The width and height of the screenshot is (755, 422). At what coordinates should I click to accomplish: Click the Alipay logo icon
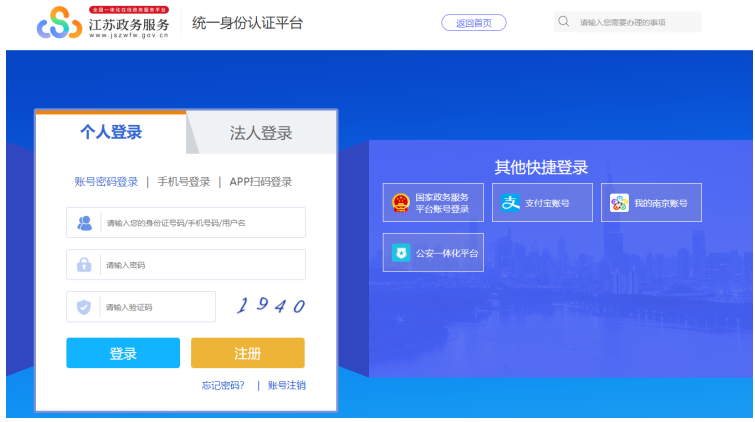[510, 203]
